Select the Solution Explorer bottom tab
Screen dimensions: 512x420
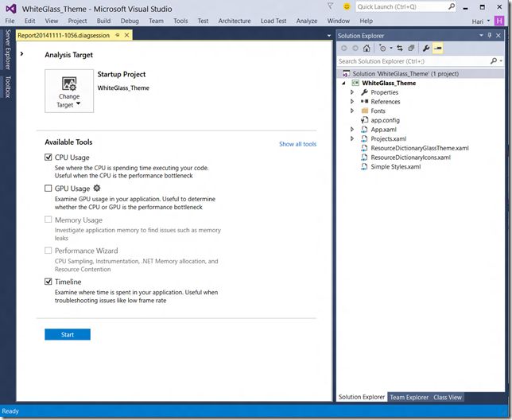coord(362,397)
